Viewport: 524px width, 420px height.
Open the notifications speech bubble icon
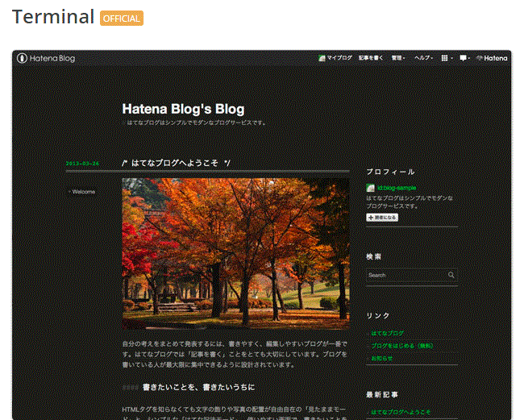464,58
